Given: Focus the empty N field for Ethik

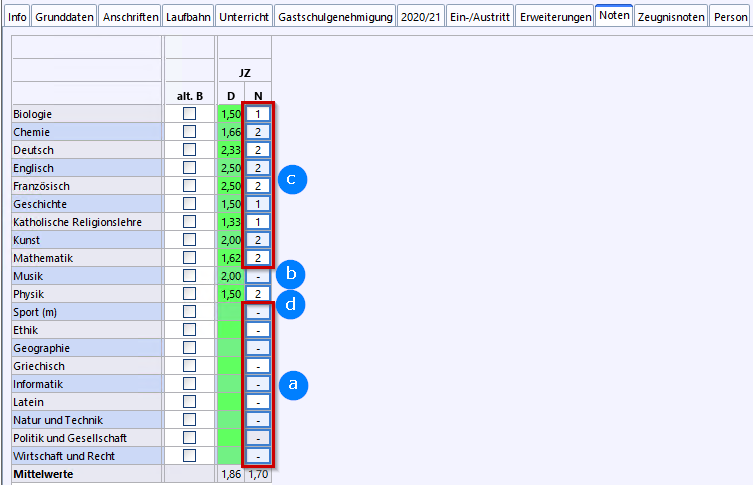Looking at the screenshot, I should click(x=258, y=330).
